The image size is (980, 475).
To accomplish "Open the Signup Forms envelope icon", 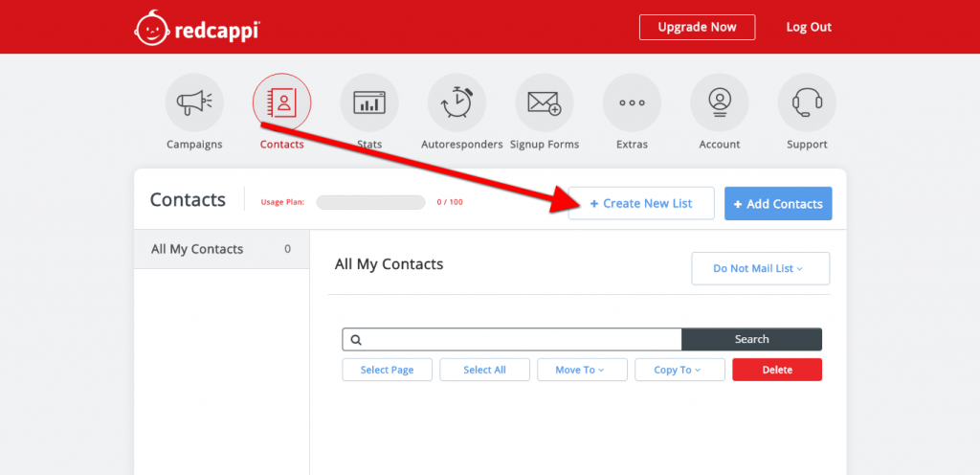I will [545, 102].
